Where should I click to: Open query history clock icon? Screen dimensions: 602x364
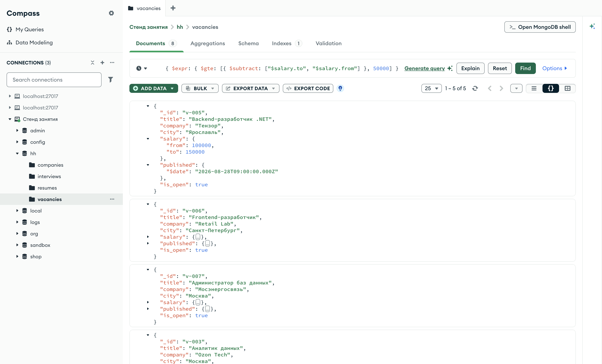click(x=139, y=68)
